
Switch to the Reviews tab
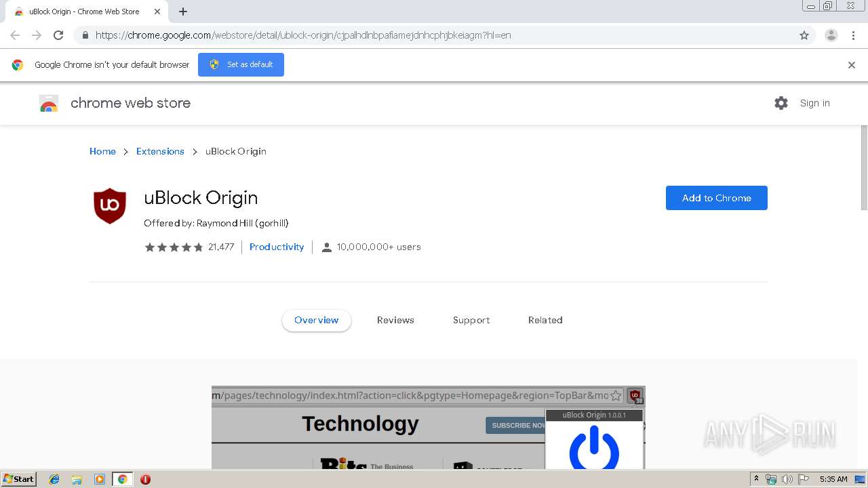point(395,320)
